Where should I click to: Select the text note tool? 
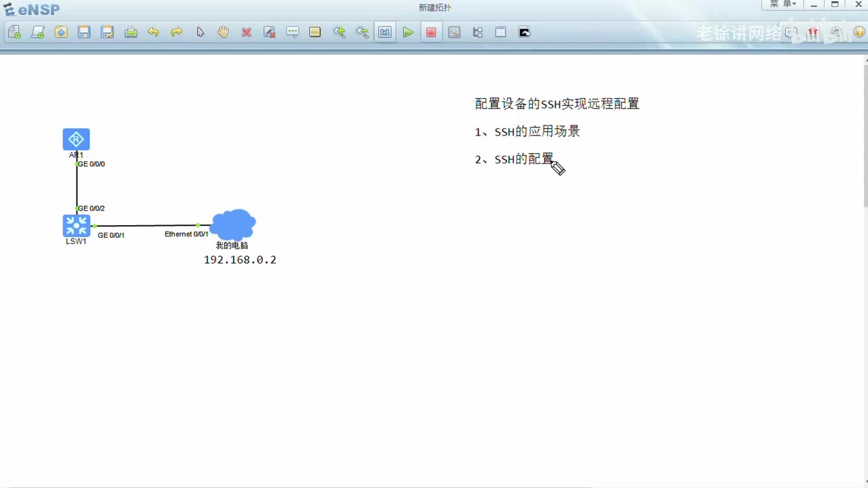(x=292, y=32)
